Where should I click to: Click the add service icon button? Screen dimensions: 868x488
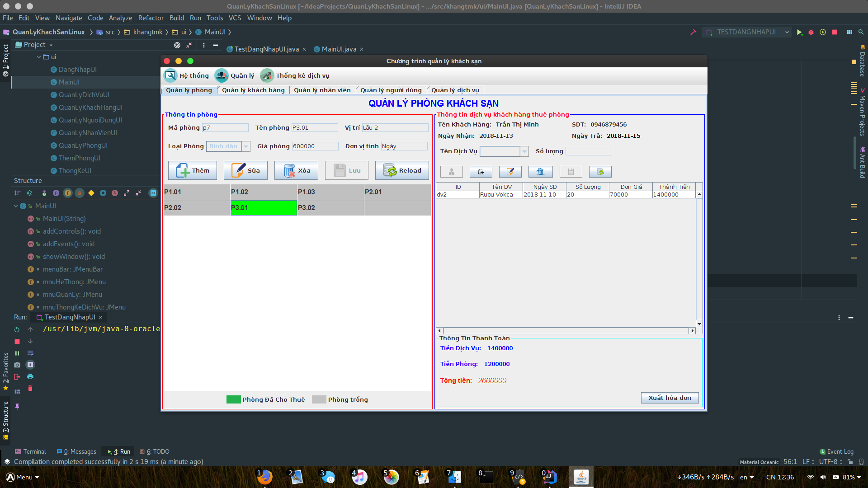point(481,172)
